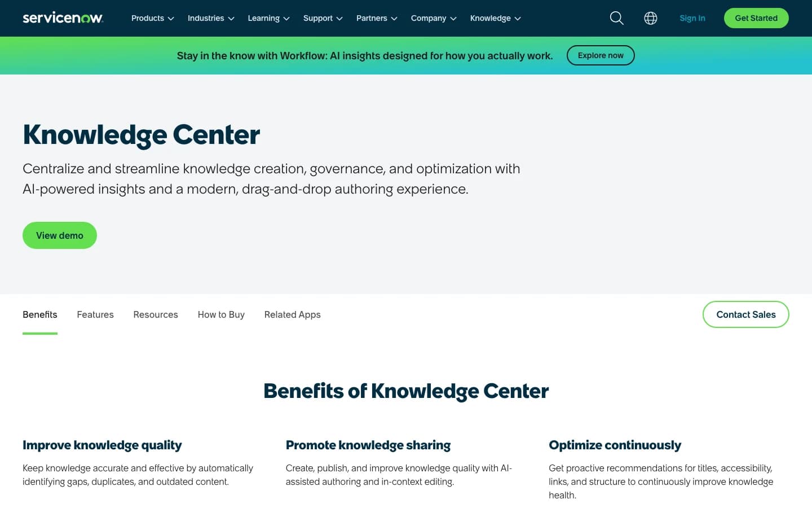Select the Benefits tab

[40, 314]
